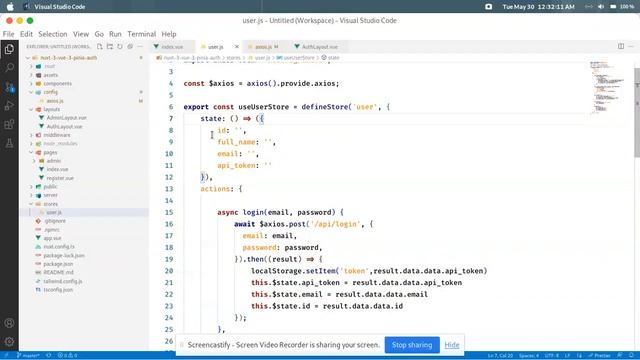This screenshot has height=360, width=640.
Task: Collapse the workspace root folder
Action: point(28,58)
